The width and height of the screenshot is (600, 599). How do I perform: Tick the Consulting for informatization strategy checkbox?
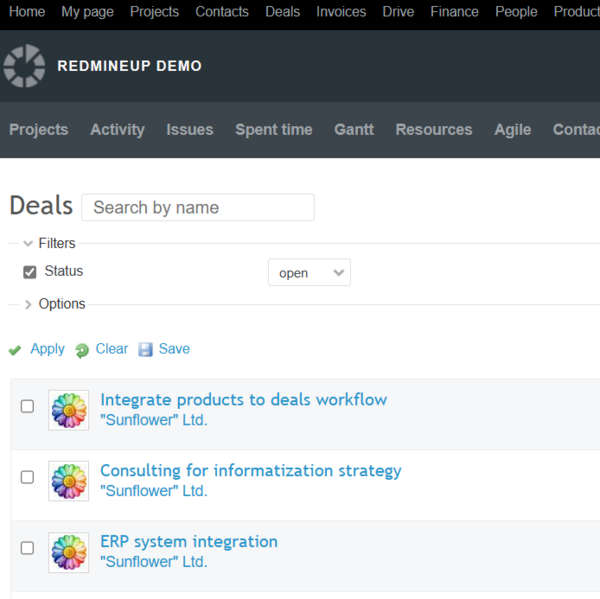point(27,477)
